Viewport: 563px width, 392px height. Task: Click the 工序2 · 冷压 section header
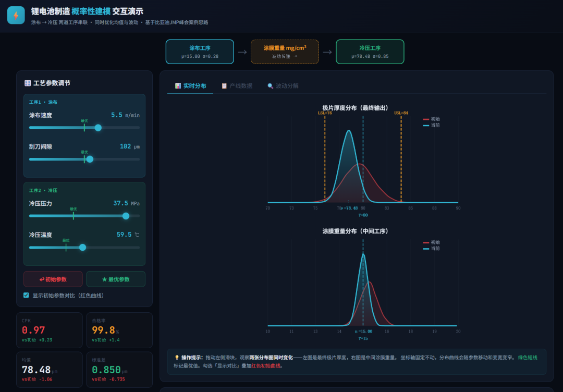[43, 191]
